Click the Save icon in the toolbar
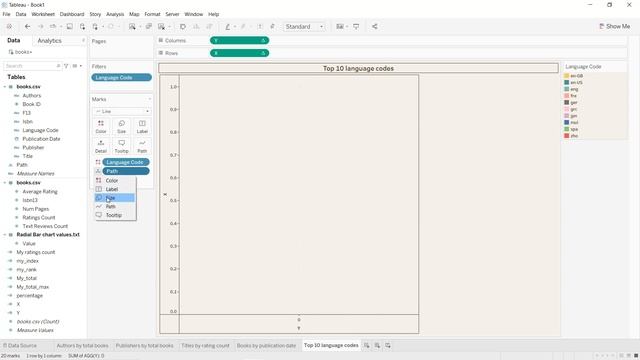This screenshot has height=360, width=640. [x=70, y=27]
